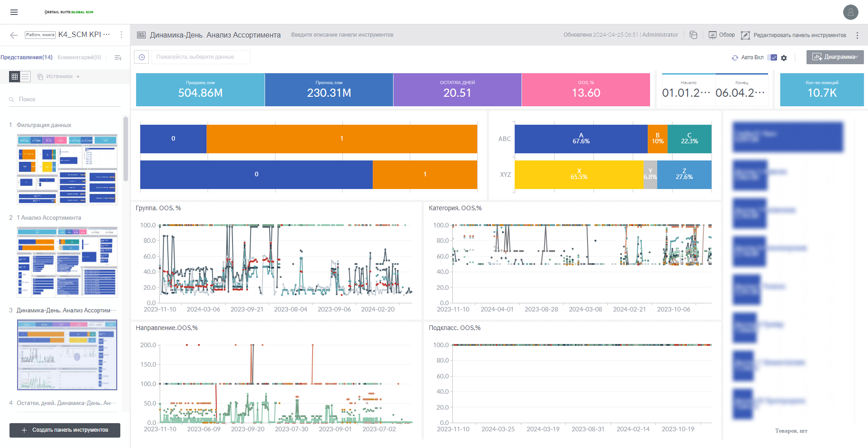Screen dimensions: 868x448
Task: Toggle the Авто Вкл auto refresh checkbox
Action: [x=773, y=57]
